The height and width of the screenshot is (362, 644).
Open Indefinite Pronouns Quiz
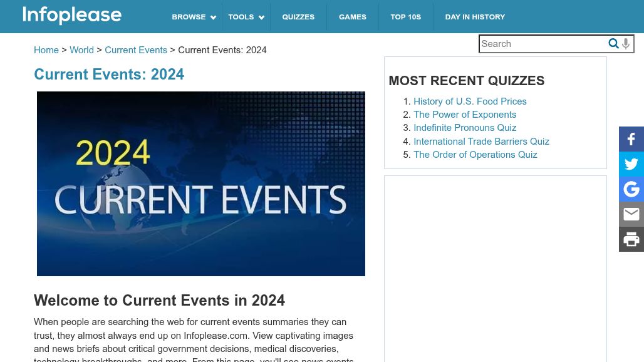465,128
